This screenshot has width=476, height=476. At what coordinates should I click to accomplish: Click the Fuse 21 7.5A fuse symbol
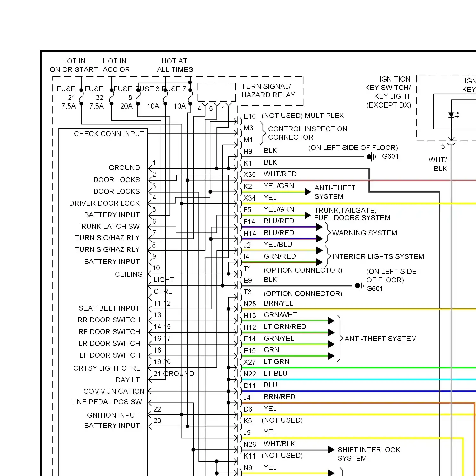(x=81, y=97)
